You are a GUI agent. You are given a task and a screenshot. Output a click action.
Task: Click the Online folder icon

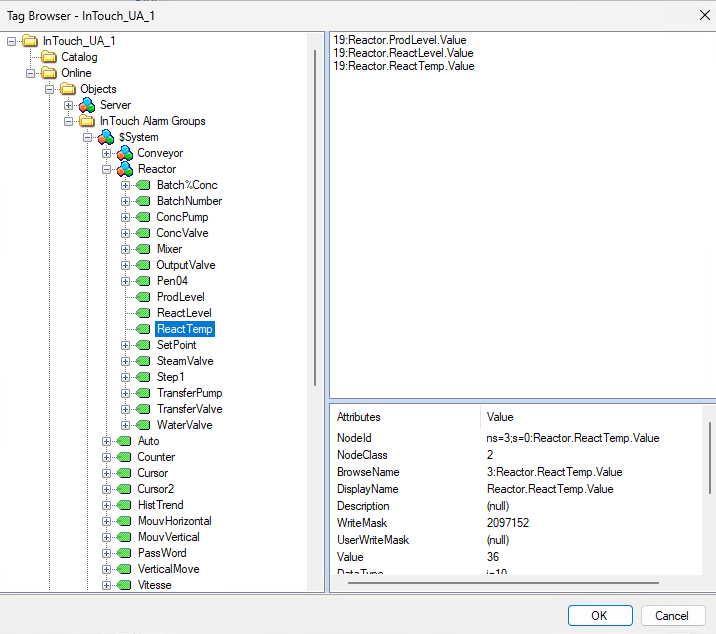[49, 73]
